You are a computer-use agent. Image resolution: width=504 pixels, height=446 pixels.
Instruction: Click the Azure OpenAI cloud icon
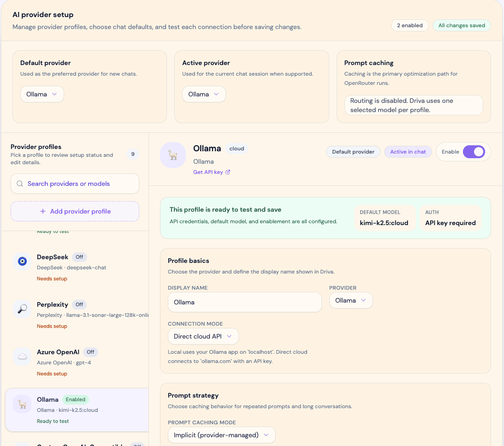click(22, 357)
